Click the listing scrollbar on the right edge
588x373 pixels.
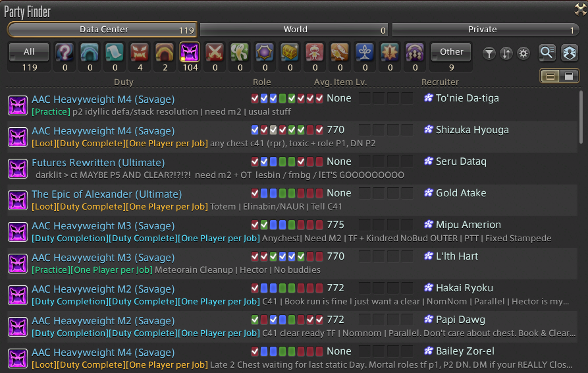pos(581,117)
